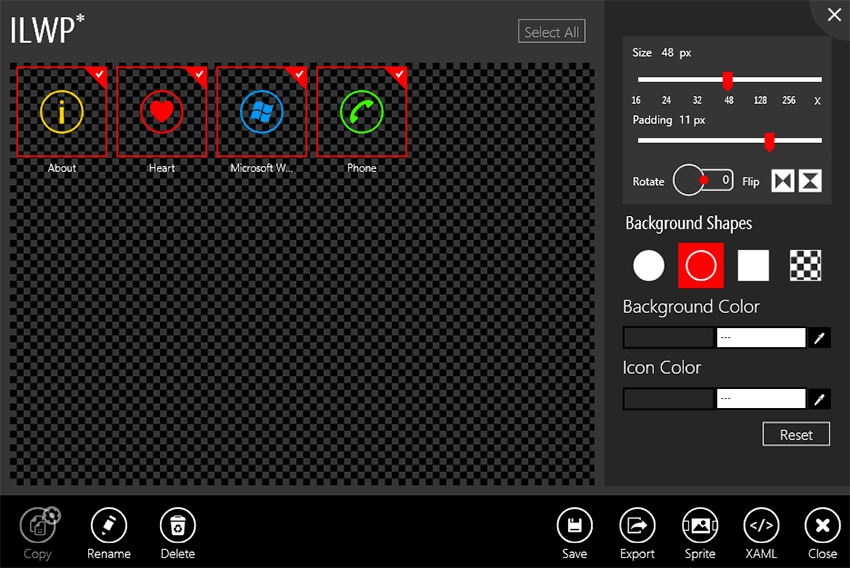Flip icons horizontally

[782, 181]
